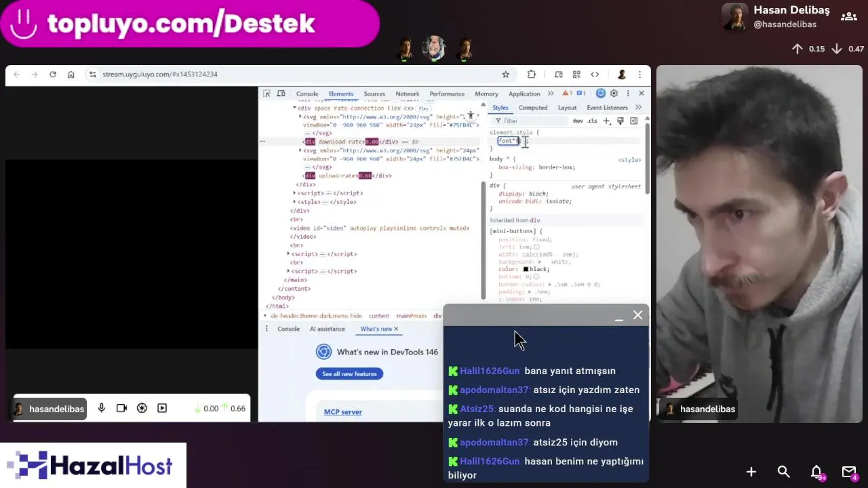Open drawer three-dot menu beside Console
868x488 pixels.
point(267,329)
